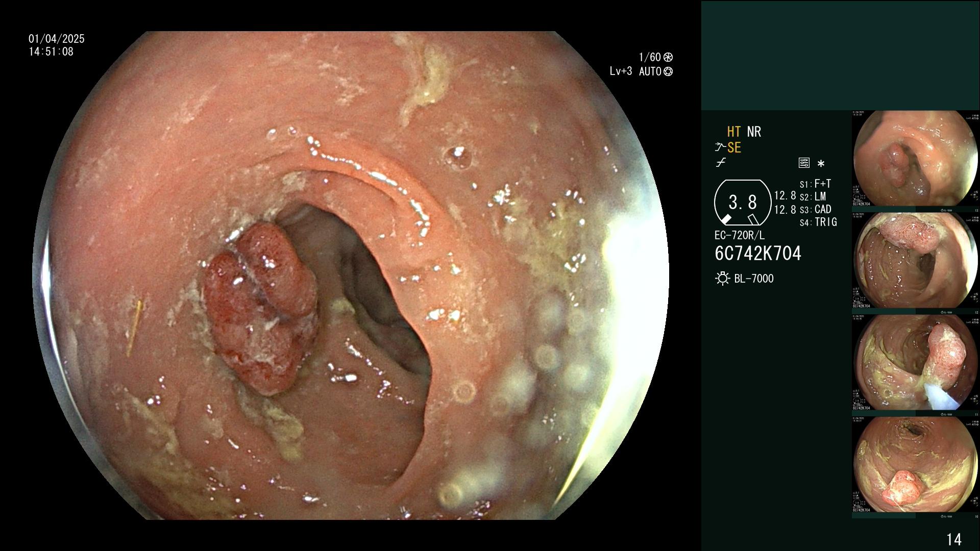Click the scope tip diagram showing 3.8

point(743,203)
